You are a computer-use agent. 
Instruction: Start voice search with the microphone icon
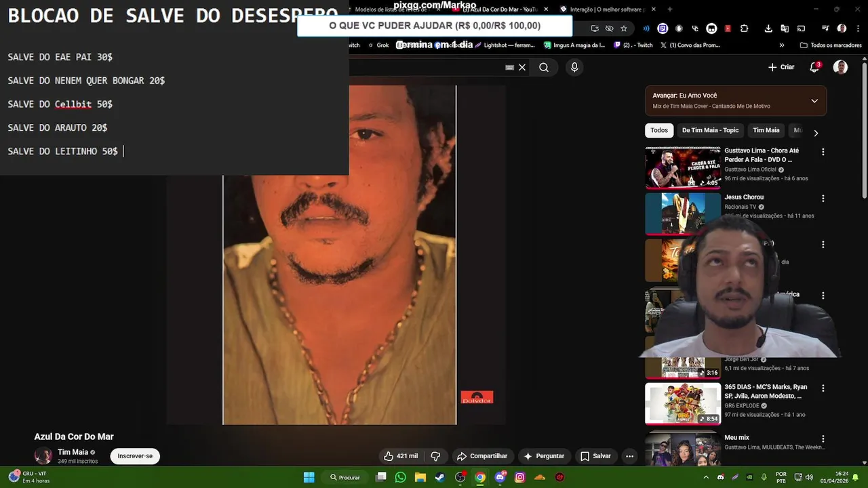(574, 68)
